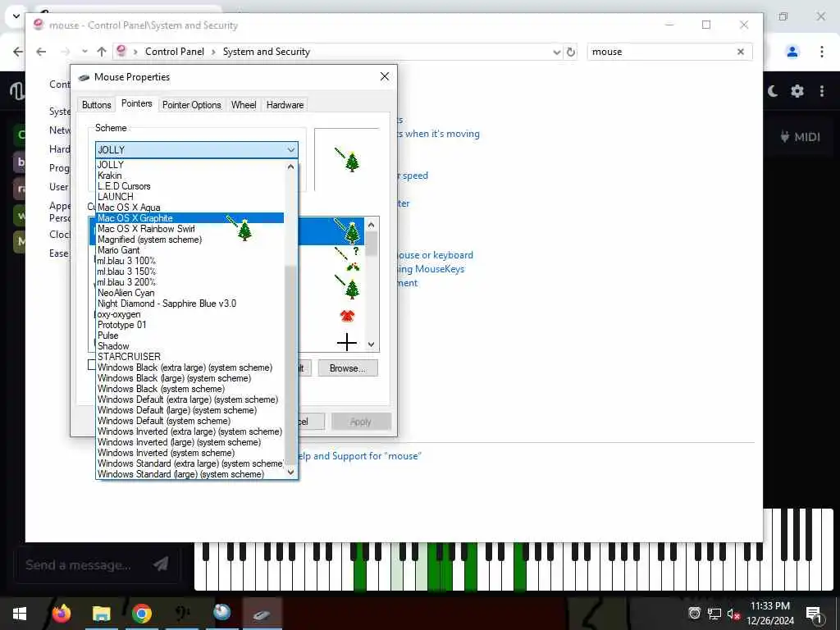
Task: Launch Firefox from the taskbar
Action: pos(61,614)
